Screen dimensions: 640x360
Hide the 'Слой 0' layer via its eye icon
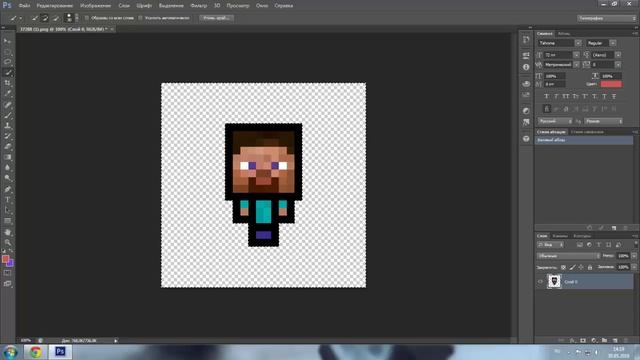pyautogui.click(x=540, y=282)
